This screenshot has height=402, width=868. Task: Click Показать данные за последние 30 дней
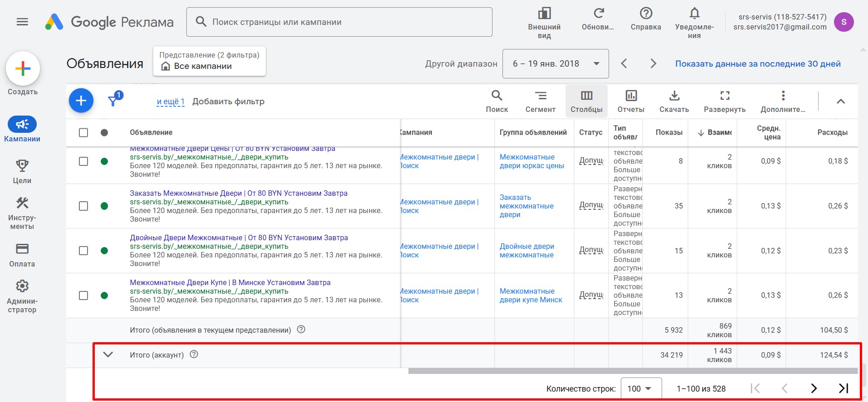(x=758, y=64)
